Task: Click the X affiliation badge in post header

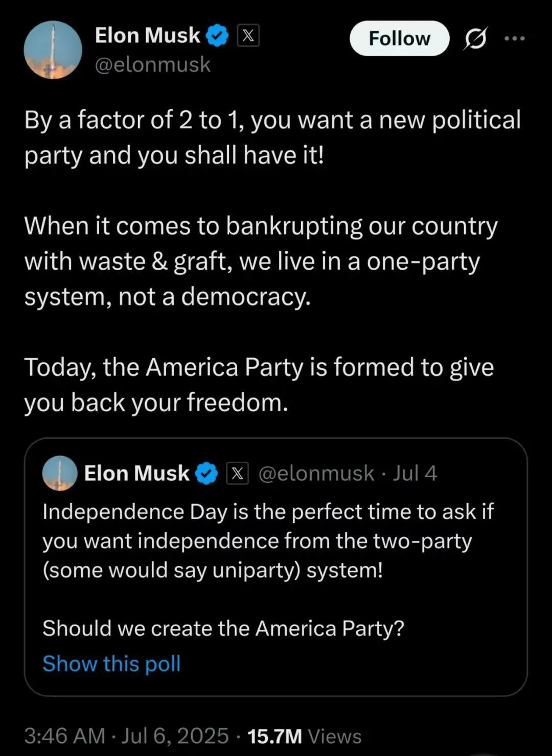Action: coord(248,36)
